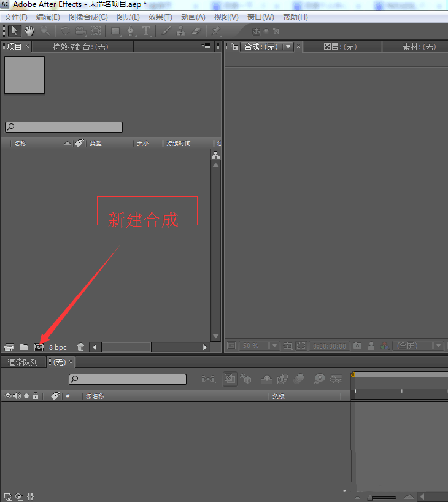Click the timeline search field

(128, 379)
